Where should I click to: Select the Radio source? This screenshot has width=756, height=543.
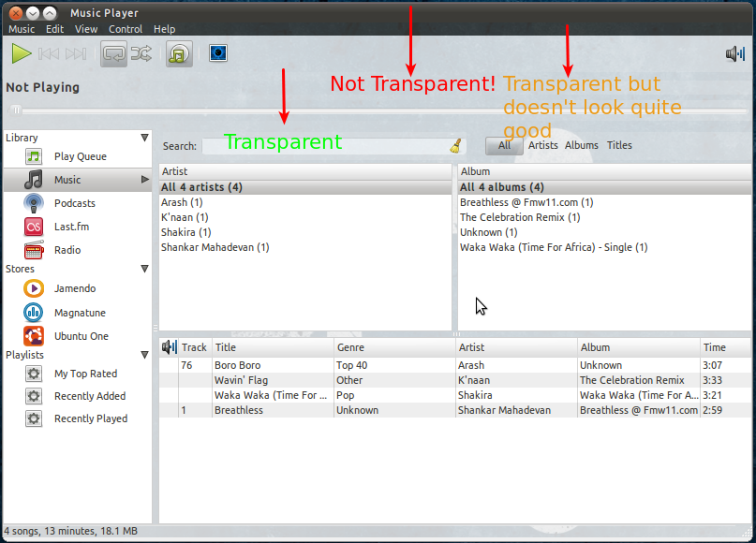click(67, 250)
